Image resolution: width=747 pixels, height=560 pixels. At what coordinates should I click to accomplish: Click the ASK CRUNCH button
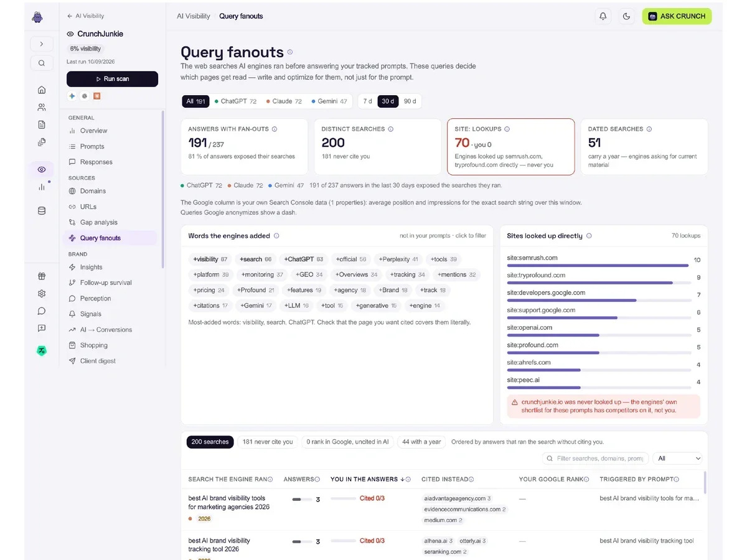677,16
